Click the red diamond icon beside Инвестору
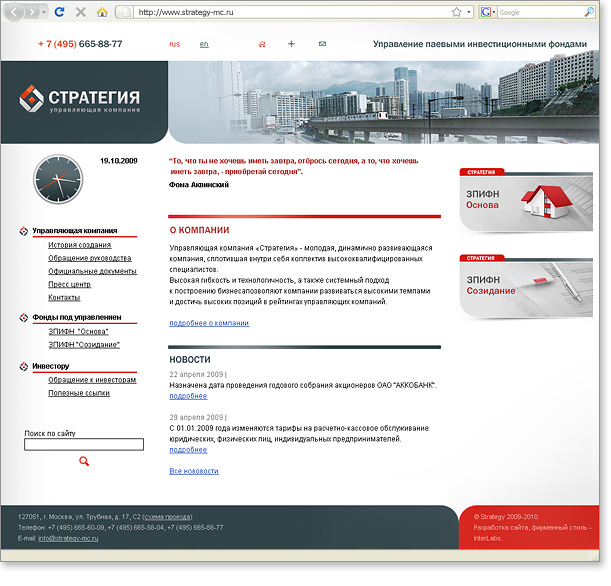The height and width of the screenshot is (586, 611). [x=24, y=367]
